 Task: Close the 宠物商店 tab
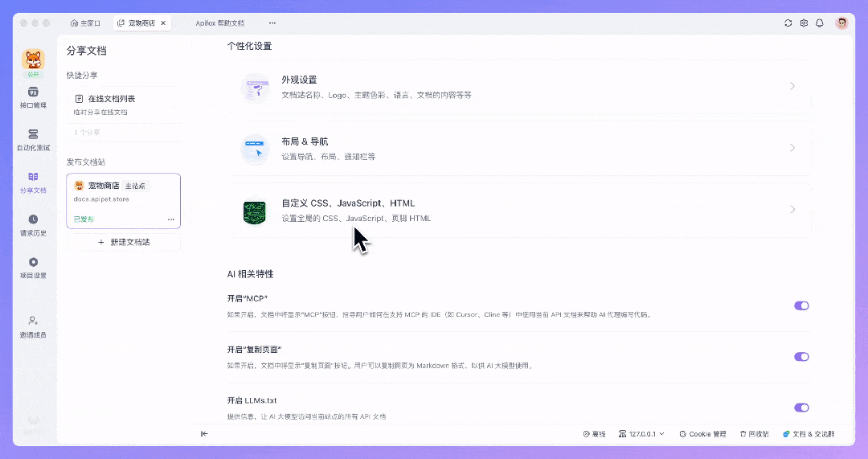(163, 23)
